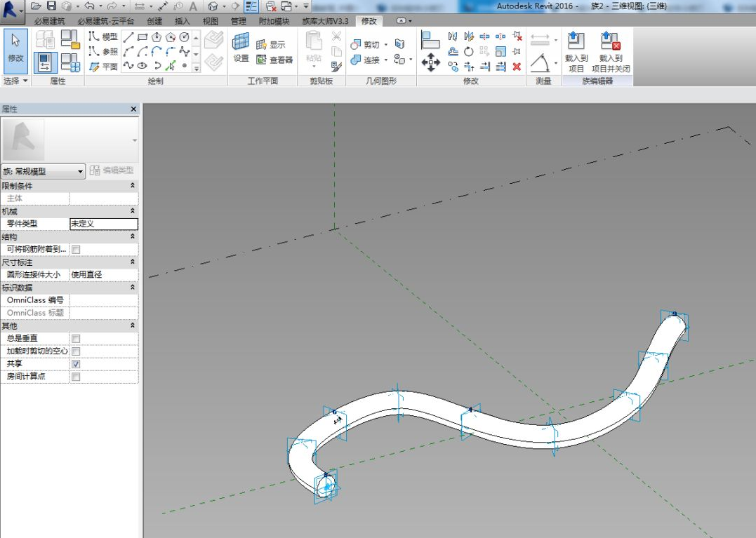Open the 创建 ribbon tab

(154, 21)
